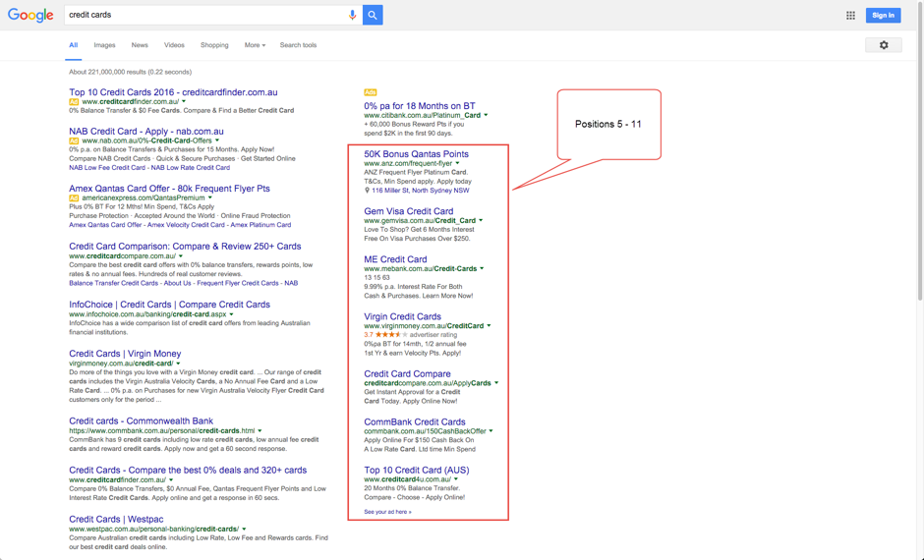Open Virgin Credit Cards ad

402,316
